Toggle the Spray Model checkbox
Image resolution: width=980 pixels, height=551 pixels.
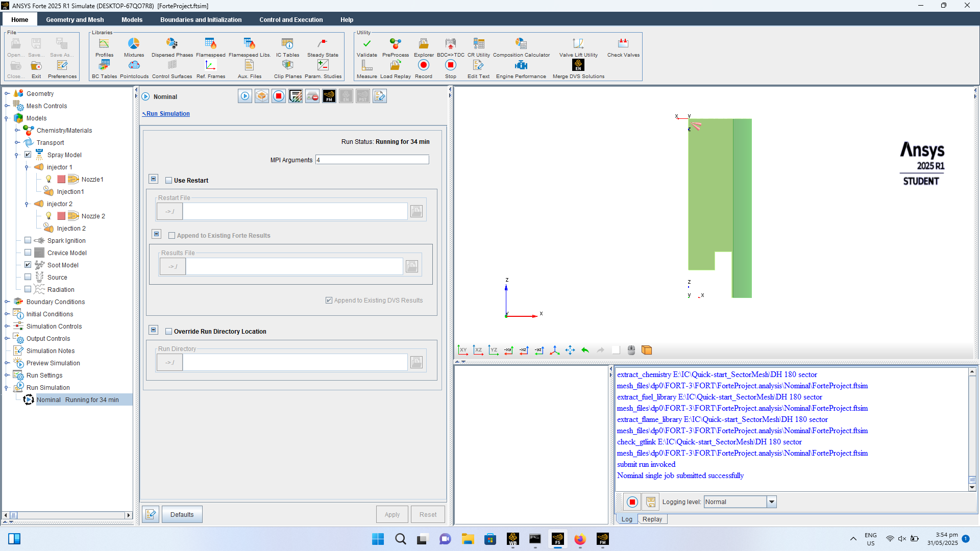[x=28, y=155]
